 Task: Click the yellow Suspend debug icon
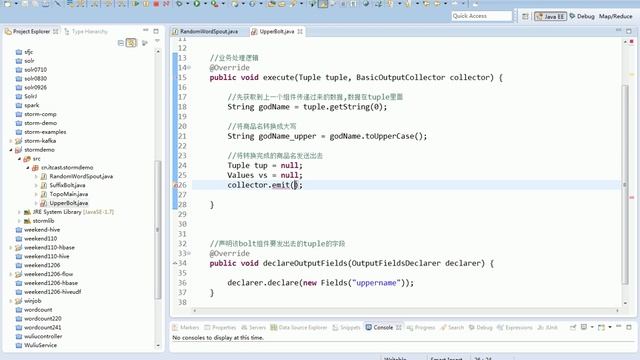point(146,4)
